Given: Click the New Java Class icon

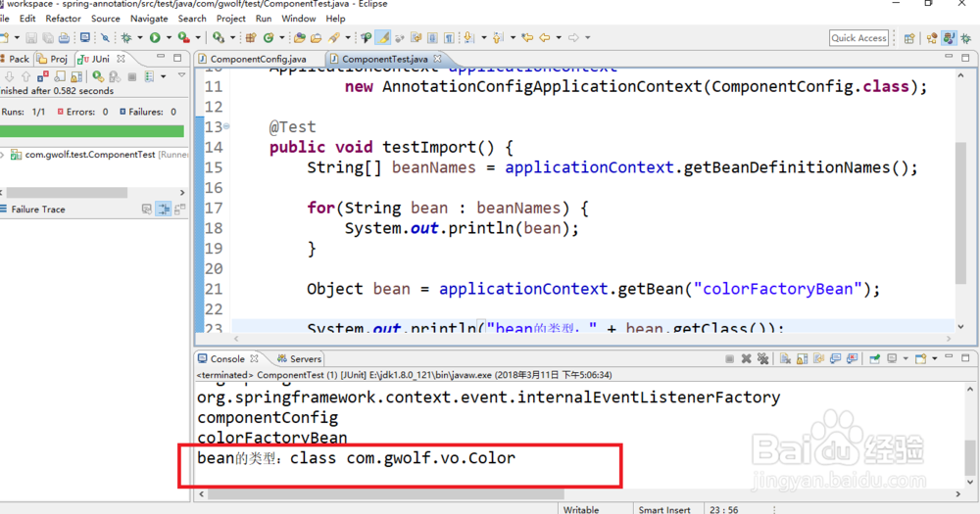Looking at the screenshot, I should pos(269,38).
